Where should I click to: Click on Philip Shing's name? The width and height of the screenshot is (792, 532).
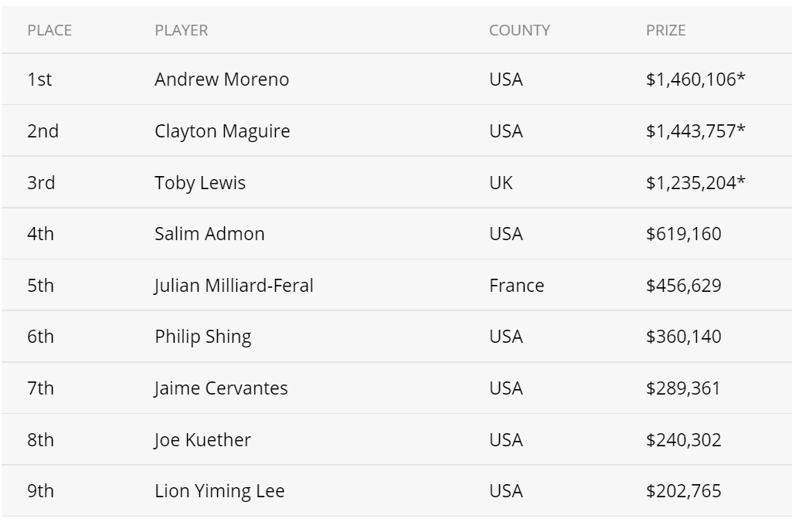[x=202, y=337]
